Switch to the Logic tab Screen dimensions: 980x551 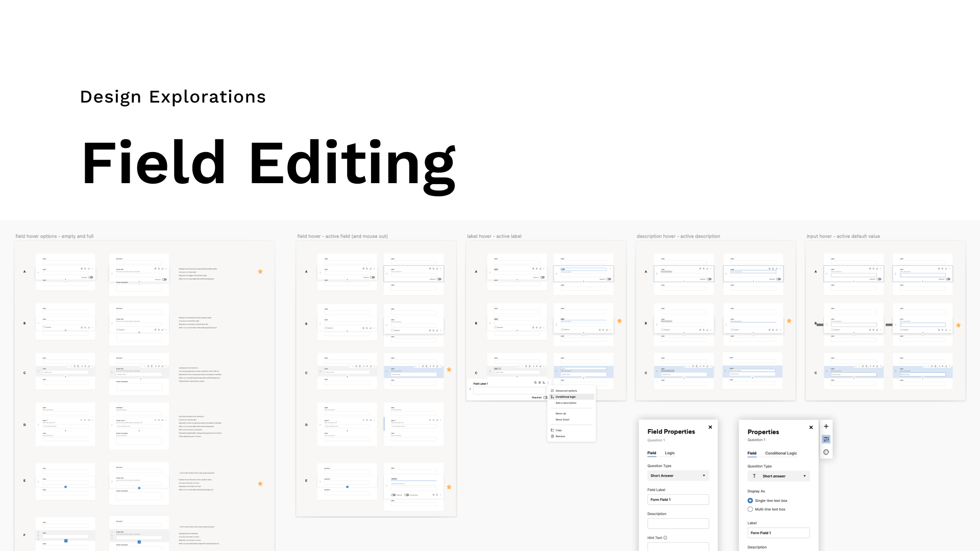pyautogui.click(x=670, y=453)
